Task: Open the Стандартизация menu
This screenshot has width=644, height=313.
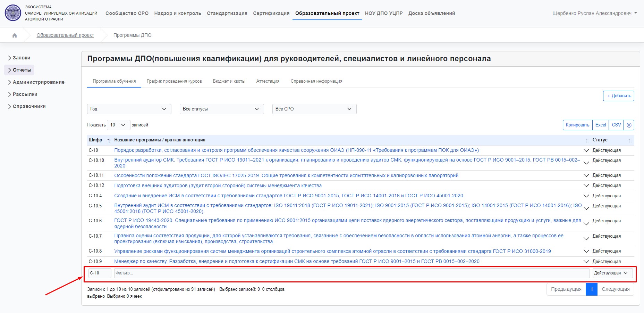Action: click(227, 13)
